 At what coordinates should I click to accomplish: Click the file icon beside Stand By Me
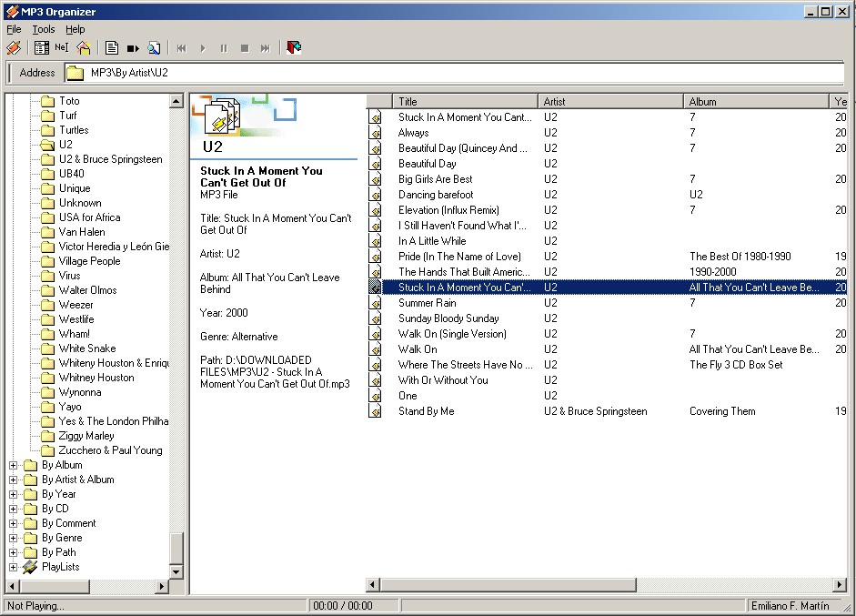tap(375, 411)
